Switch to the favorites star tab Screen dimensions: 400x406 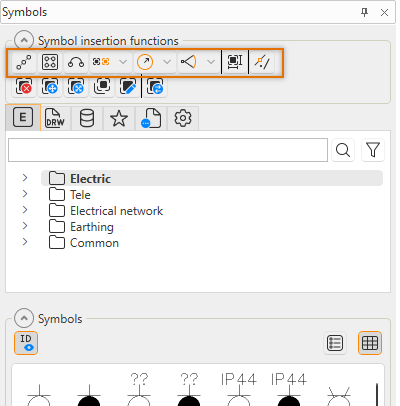(119, 118)
